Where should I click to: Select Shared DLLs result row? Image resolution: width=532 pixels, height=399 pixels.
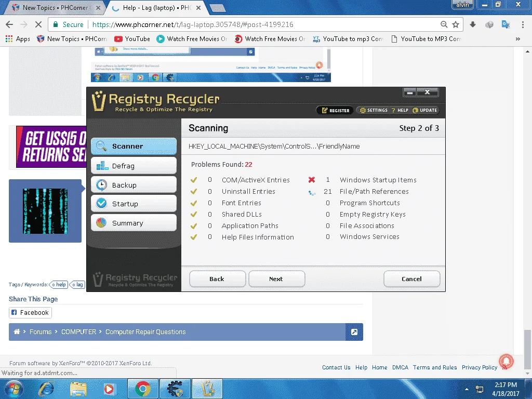pyautogui.click(x=226, y=214)
